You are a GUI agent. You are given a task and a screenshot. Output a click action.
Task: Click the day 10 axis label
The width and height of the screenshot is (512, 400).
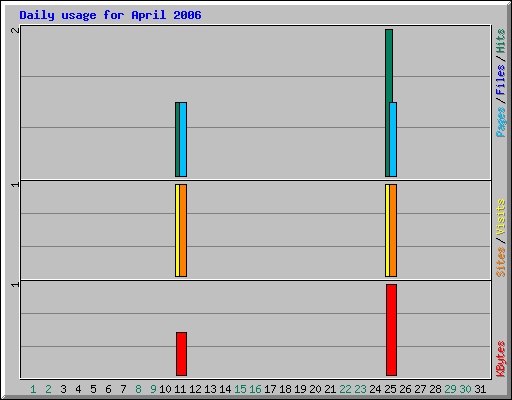coord(165,389)
